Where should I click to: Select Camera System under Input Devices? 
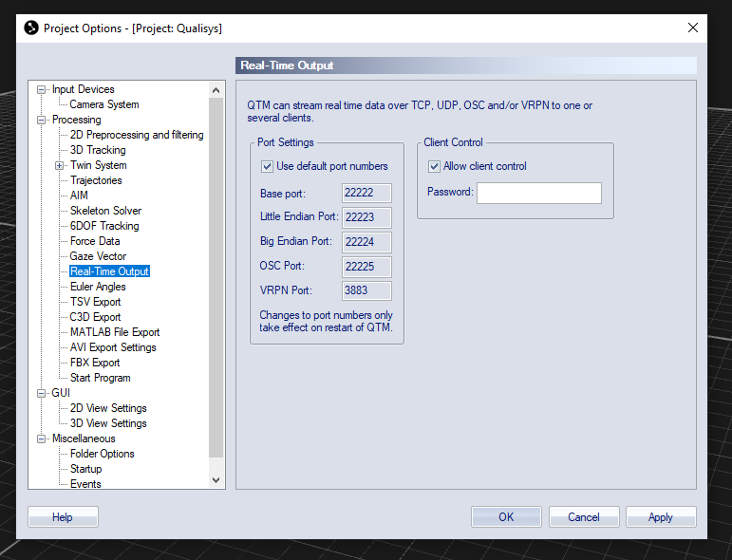pos(104,104)
